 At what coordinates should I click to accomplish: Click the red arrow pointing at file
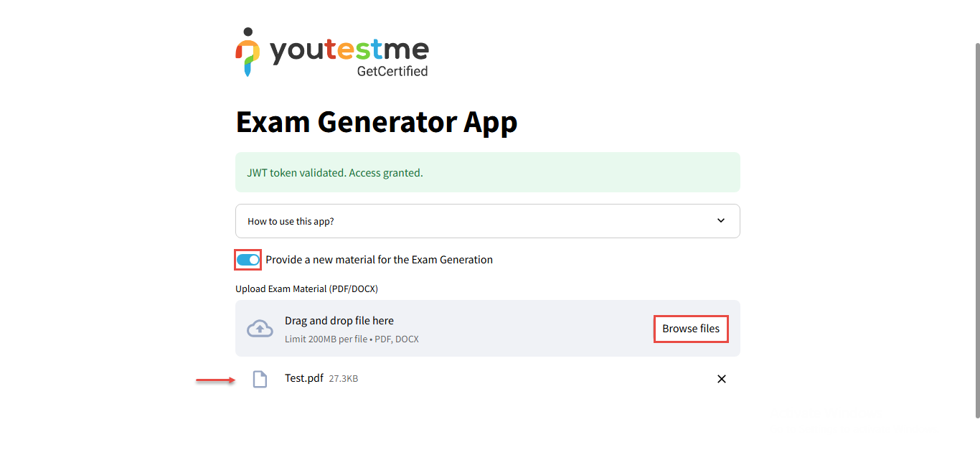pyautogui.click(x=215, y=380)
